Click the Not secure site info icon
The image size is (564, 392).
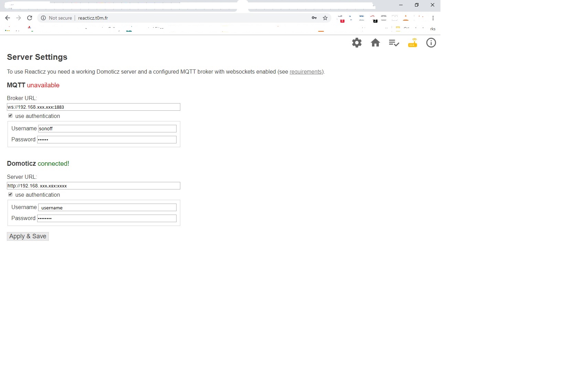point(43,18)
